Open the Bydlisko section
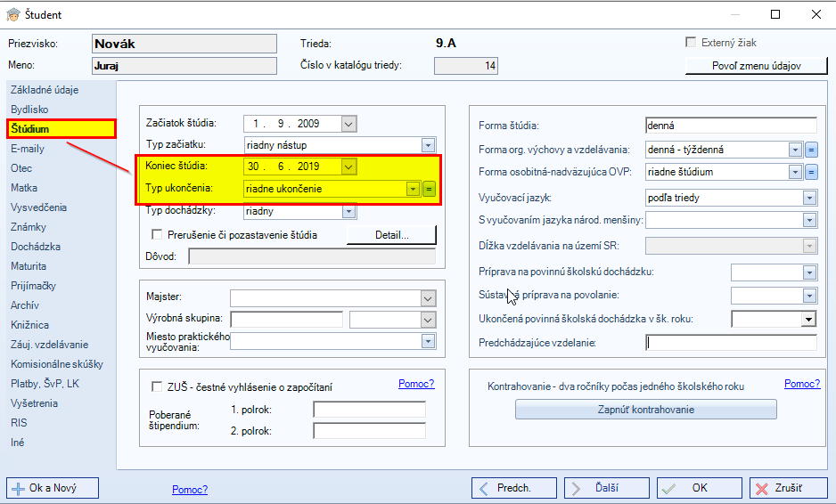 [x=29, y=110]
